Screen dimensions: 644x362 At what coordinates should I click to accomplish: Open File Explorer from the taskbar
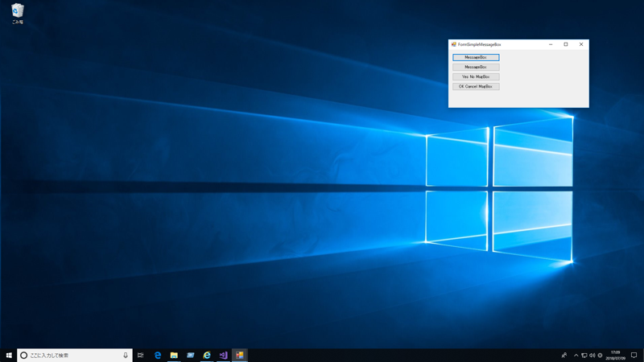click(174, 355)
